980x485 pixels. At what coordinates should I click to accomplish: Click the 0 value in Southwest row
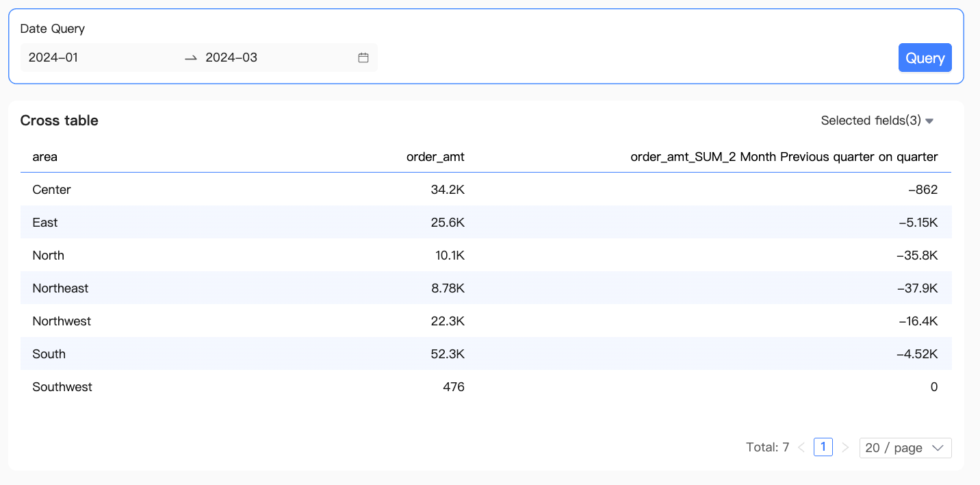click(x=934, y=387)
